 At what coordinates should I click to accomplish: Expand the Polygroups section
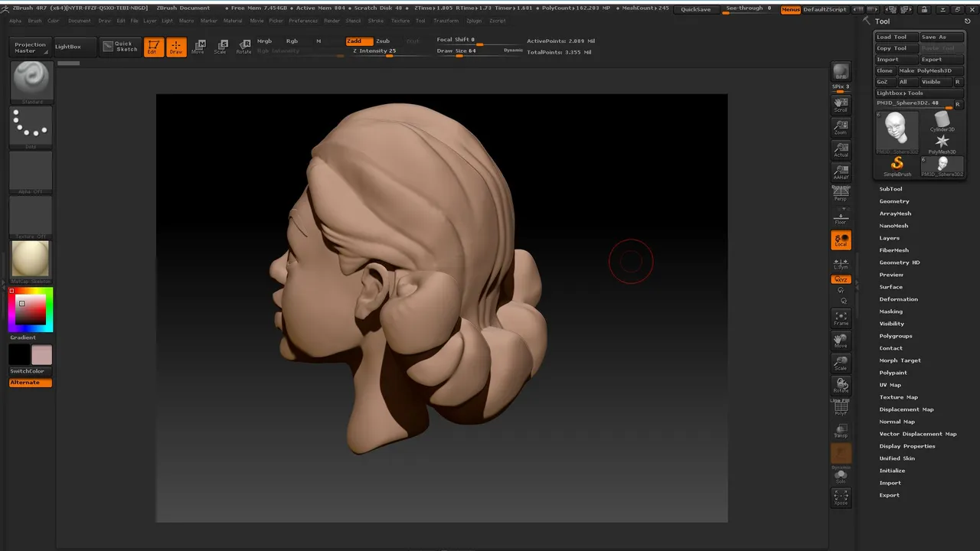tap(895, 336)
